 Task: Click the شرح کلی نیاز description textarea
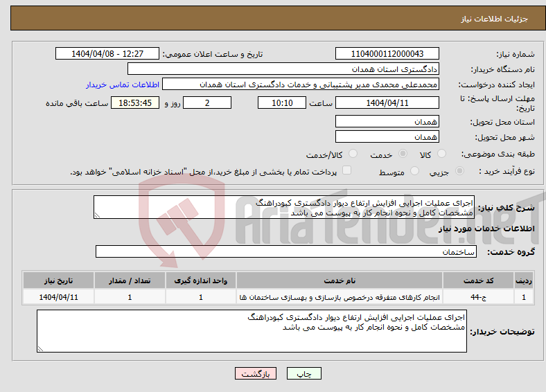[x=284, y=207]
